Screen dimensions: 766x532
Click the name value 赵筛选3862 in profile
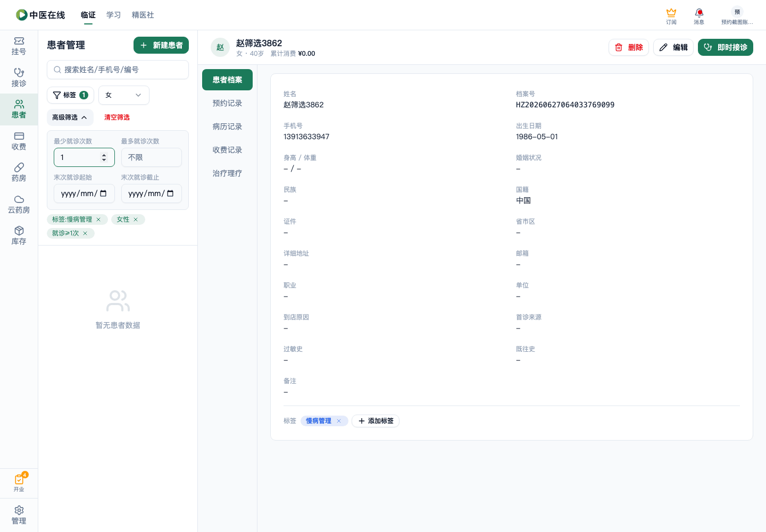pos(304,105)
